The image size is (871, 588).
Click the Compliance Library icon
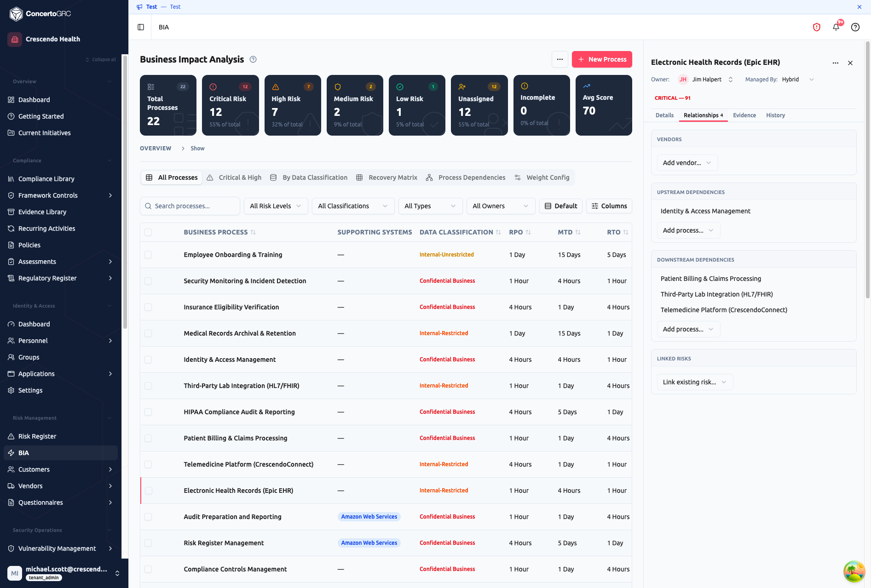tap(11, 179)
